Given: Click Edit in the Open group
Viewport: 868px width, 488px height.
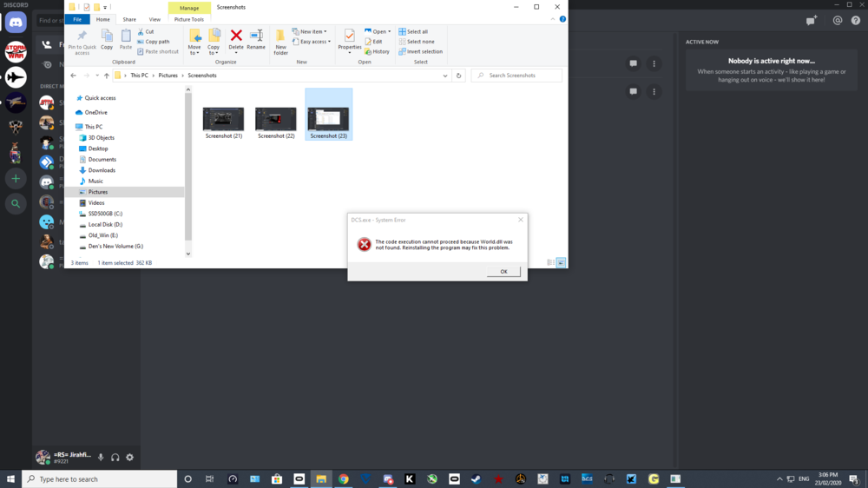Looking at the screenshot, I should (373, 42).
